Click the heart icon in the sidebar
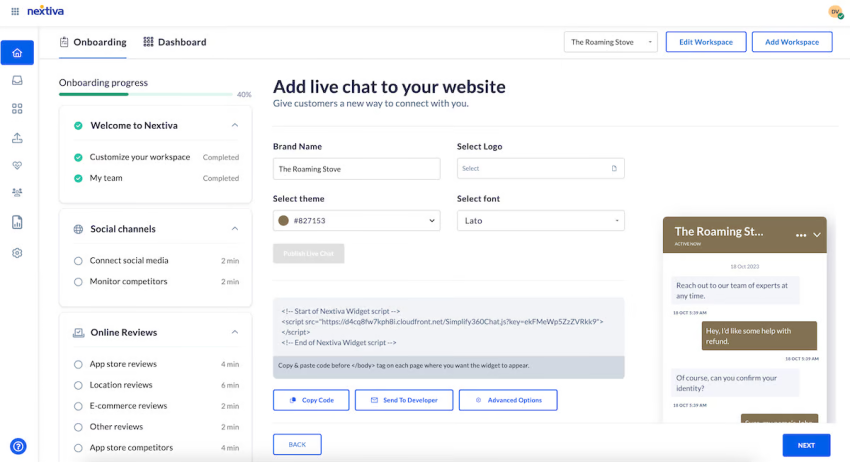Image resolution: width=850 pixels, height=462 pixels. tap(17, 165)
